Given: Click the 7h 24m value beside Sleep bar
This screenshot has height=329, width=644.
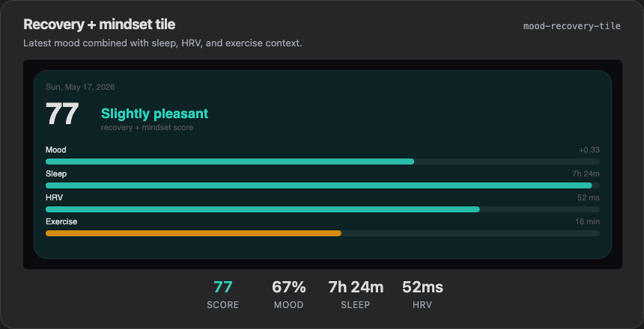Looking at the screenshot, I should point(586,174).
